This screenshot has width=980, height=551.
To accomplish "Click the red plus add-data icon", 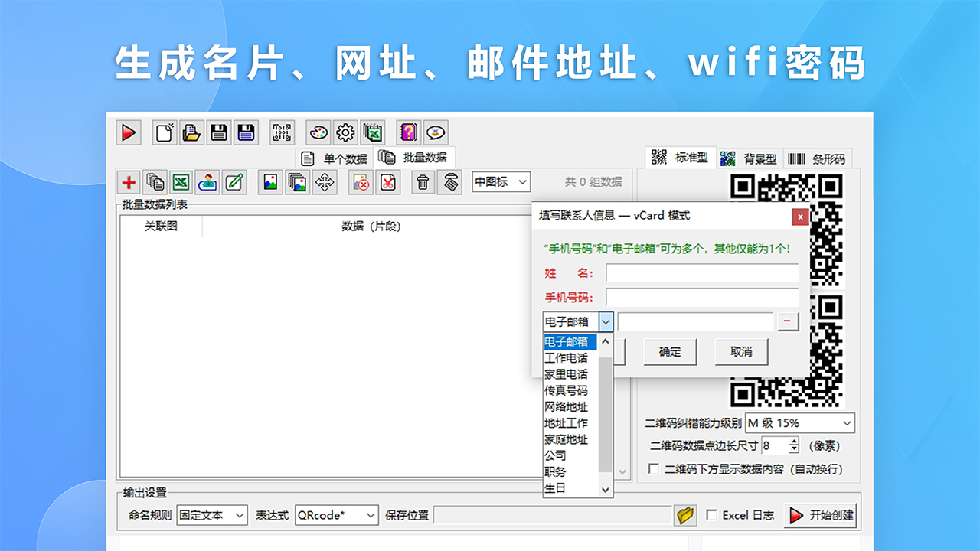I will point(129,182).
